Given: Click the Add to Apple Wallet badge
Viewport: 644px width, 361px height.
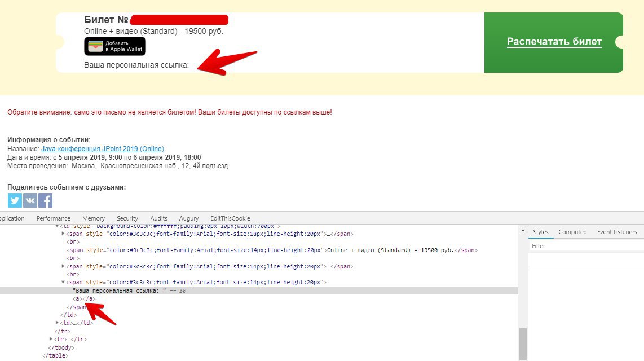Looking at the screenshot, I should (115, 46).
